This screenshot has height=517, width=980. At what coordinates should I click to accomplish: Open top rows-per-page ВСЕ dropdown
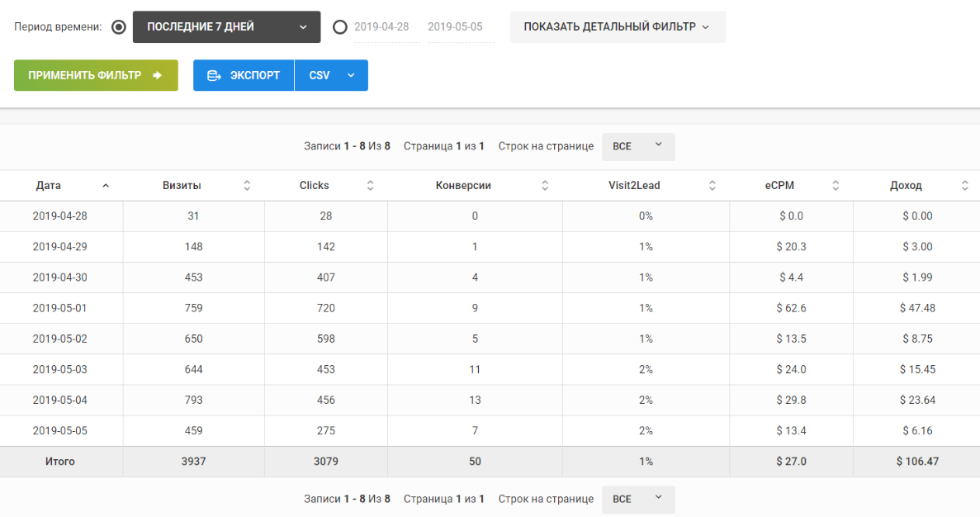coord(637,146)
